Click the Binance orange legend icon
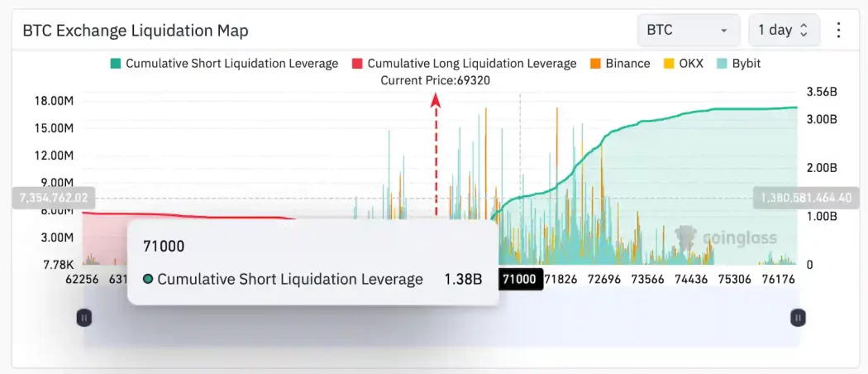Viewport: 868px width, 374px height. (x=595, y=64)
